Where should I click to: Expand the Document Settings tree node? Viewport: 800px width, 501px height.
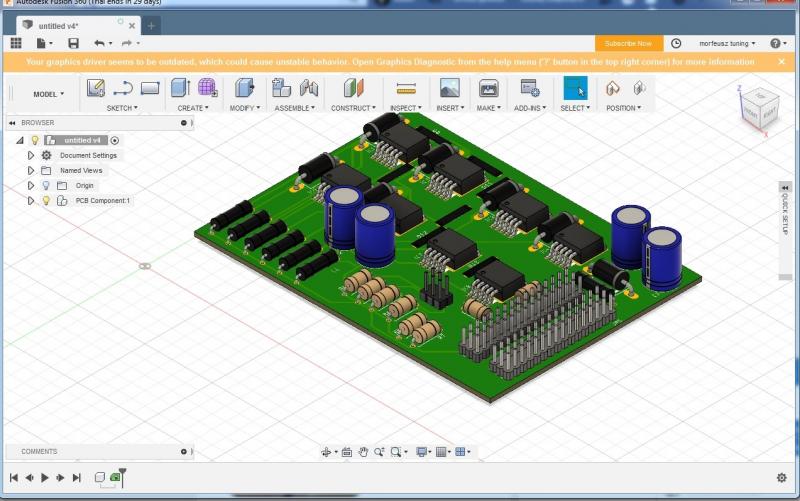[x=31, y=156]
